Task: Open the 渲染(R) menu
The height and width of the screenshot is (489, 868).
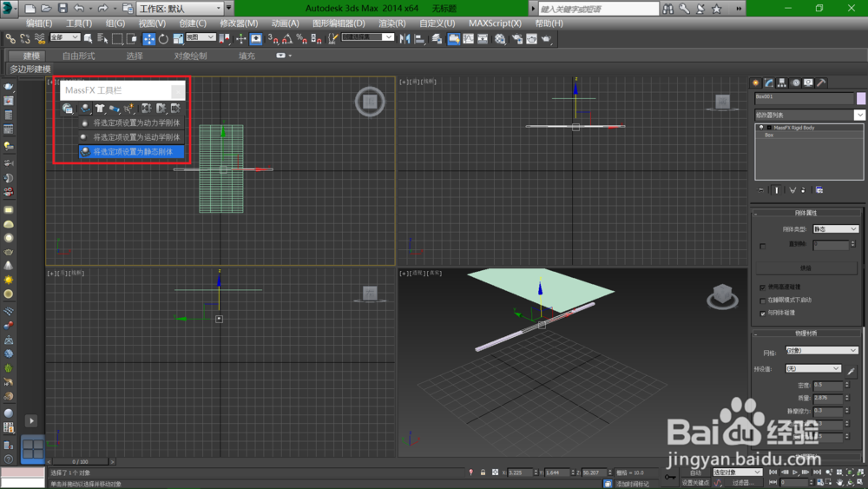Action: [x=392, y=23]
